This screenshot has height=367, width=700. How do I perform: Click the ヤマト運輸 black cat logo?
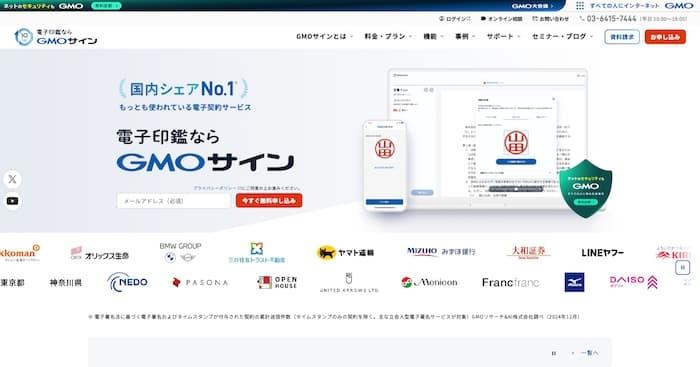click(345, 253)
